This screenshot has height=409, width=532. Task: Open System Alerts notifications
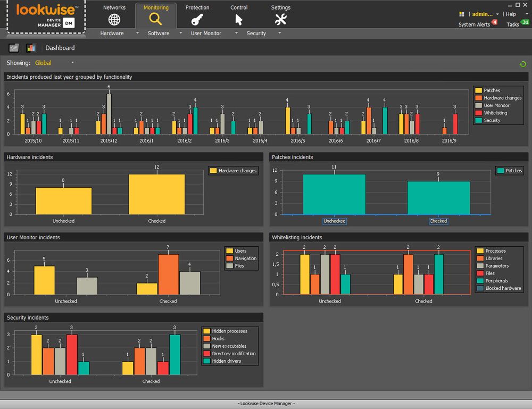475,24
